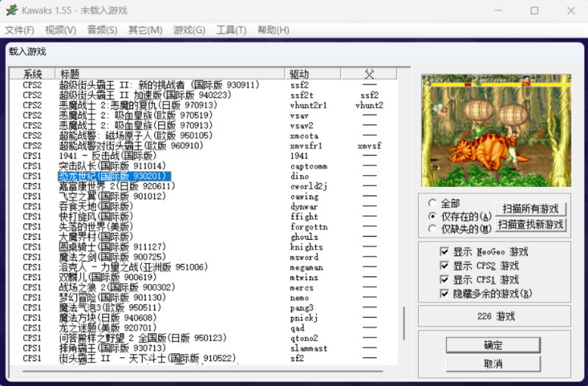Open the 其它(M) menu
Screen dimensions: 588x386
click(x=145, y=30)
